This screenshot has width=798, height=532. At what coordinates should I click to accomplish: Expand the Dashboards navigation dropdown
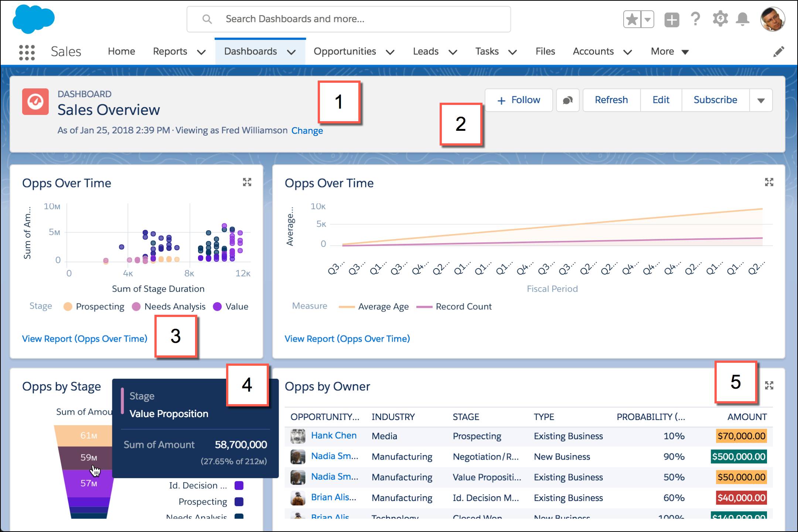pos(293,52)
